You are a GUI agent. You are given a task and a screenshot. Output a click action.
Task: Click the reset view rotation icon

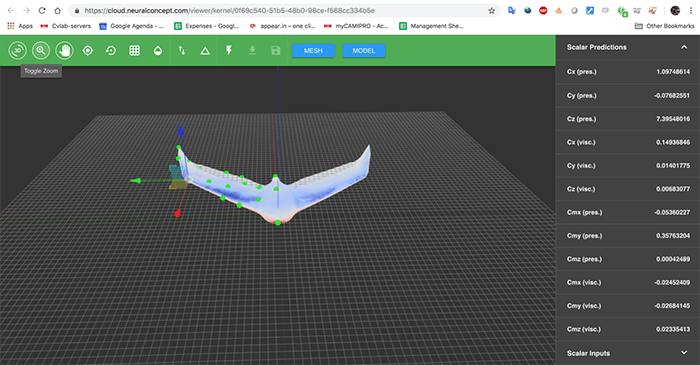pos(111,50)
